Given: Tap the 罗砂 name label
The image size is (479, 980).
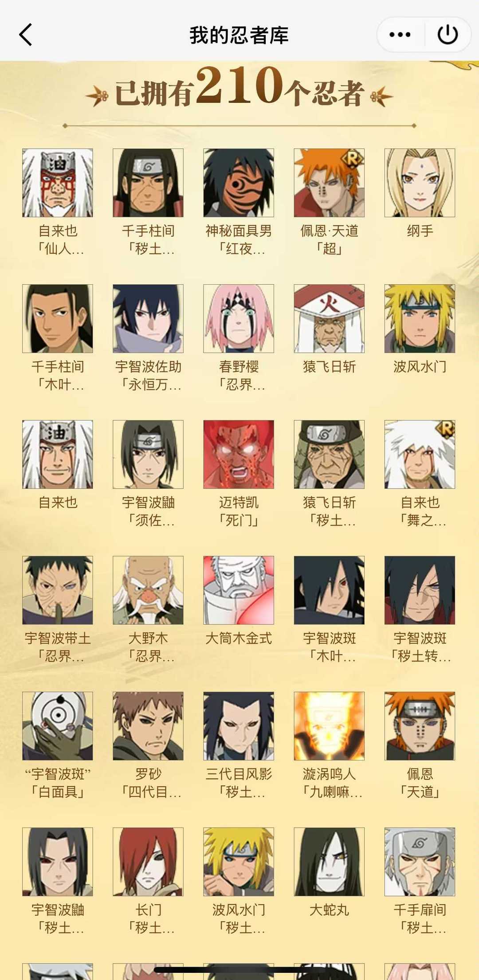Looking at the screenshot, I should (x=148, y=774).
